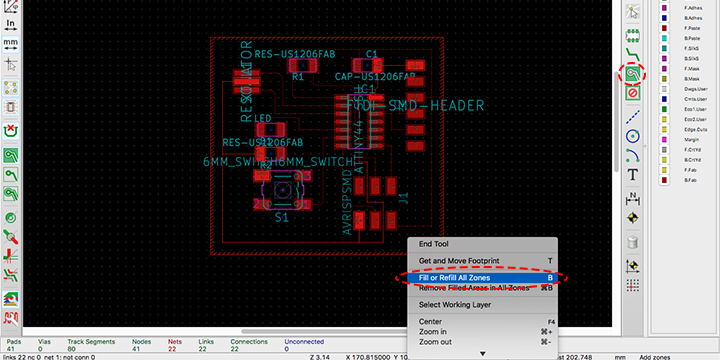Click the horizontal canvas scrollbar
Screen dimensions: 720x360
325,331
